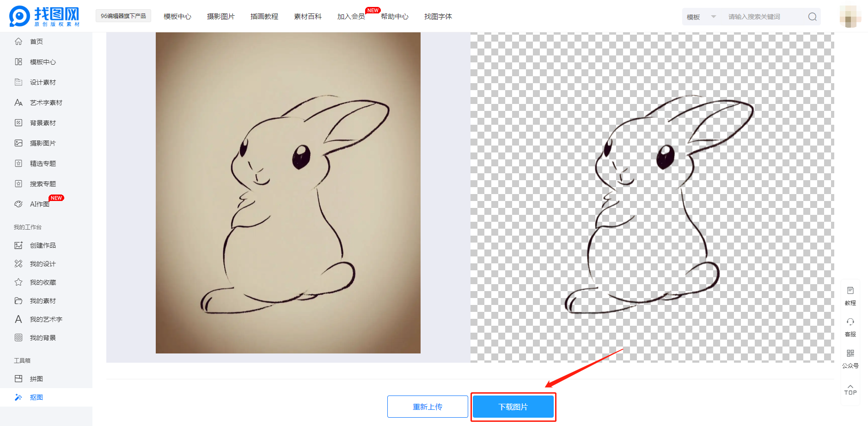Open 模板中心 in top navigation
The width and height of the screenshot is (868, 426).
pos(177,17)
